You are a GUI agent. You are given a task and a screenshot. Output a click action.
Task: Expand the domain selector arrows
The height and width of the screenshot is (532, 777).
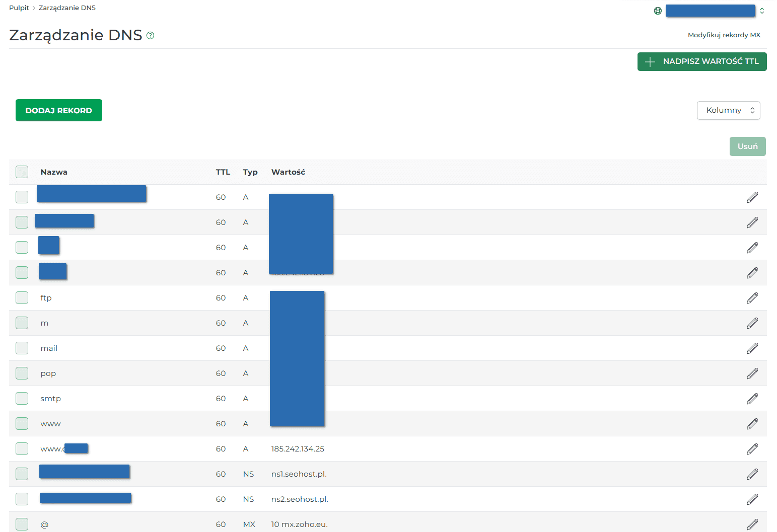point(762,11)
